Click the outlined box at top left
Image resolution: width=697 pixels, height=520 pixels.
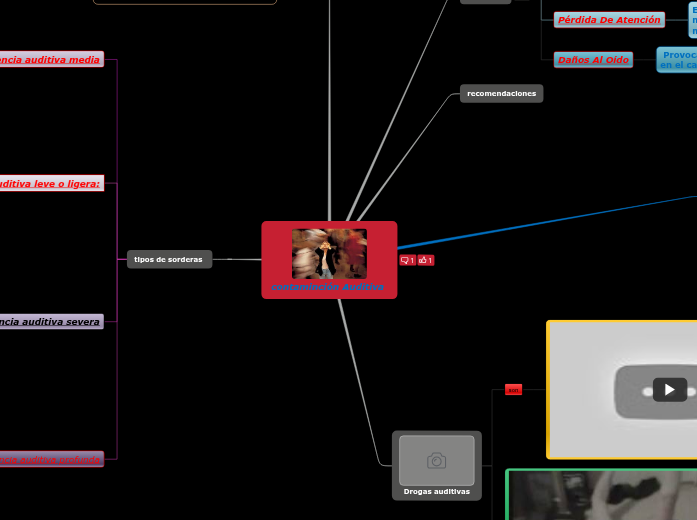coord(185,2)
